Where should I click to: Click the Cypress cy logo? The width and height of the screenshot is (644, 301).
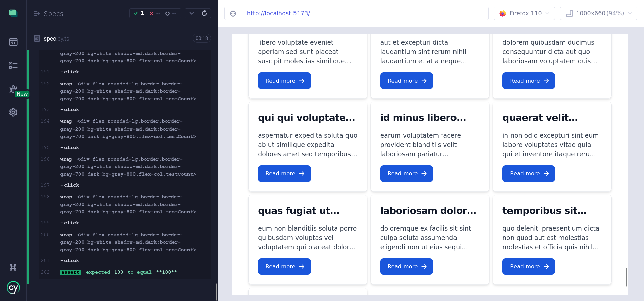(13, 288)
